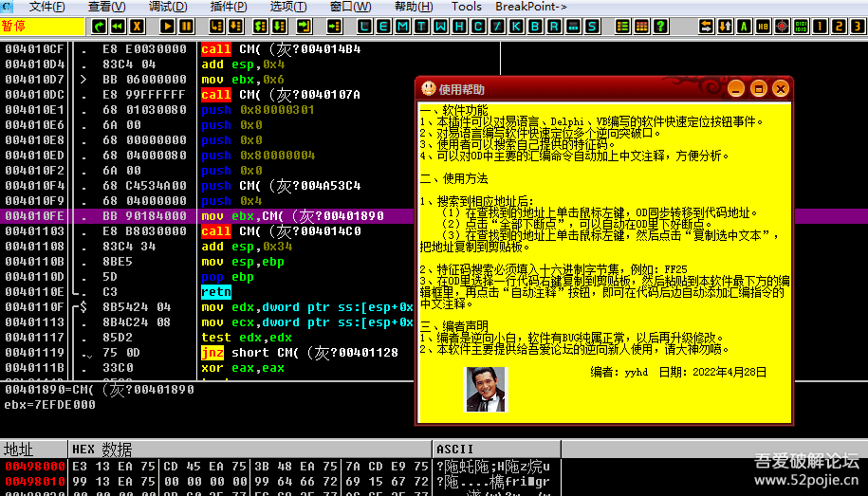The height and width of the screenshot is (496, 868).
Task: Click the 地址 column header in dump
Action: point(33,449)
